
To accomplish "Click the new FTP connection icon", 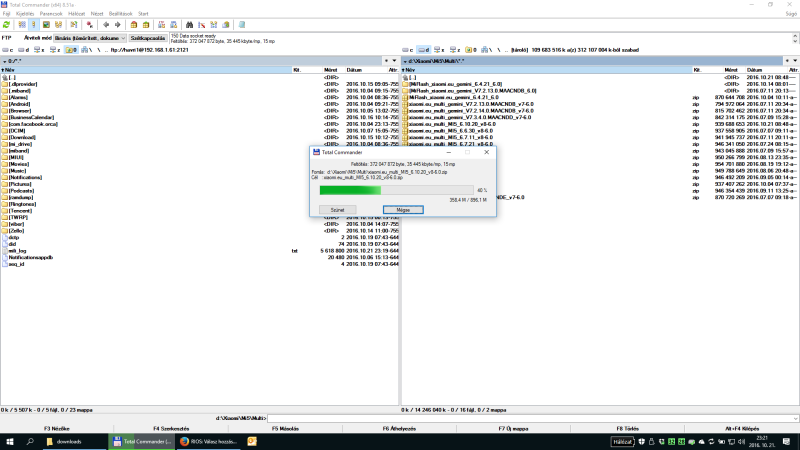I will tap(173, 24).
